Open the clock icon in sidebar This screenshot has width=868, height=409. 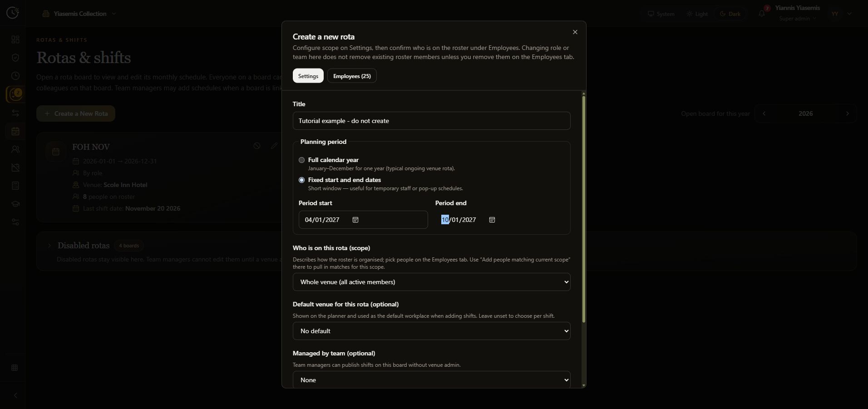[x=15, y=76]
